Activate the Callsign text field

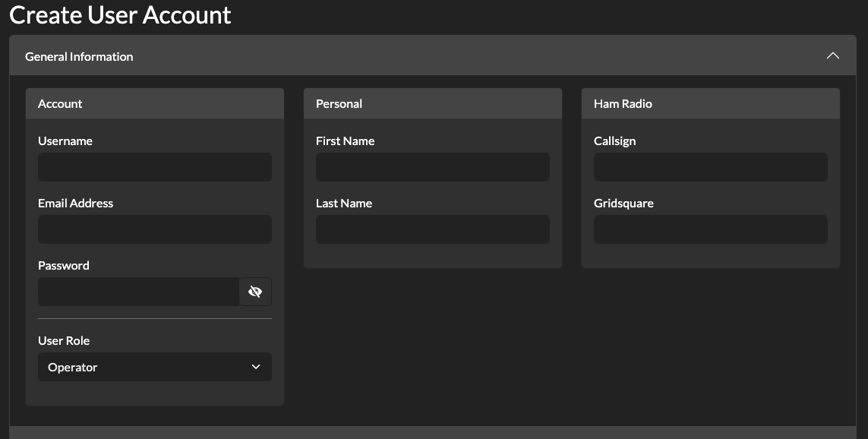coord(711,167)
